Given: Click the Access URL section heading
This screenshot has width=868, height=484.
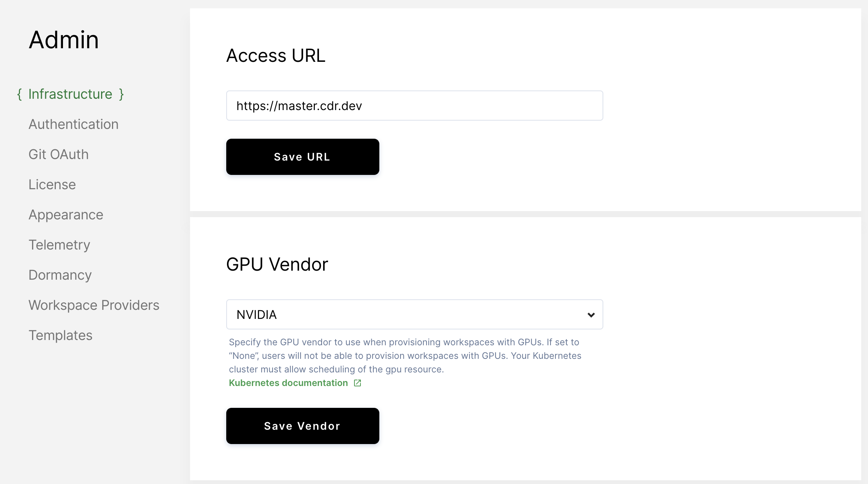Looking at the screenshot, I should tap(276, 56).
